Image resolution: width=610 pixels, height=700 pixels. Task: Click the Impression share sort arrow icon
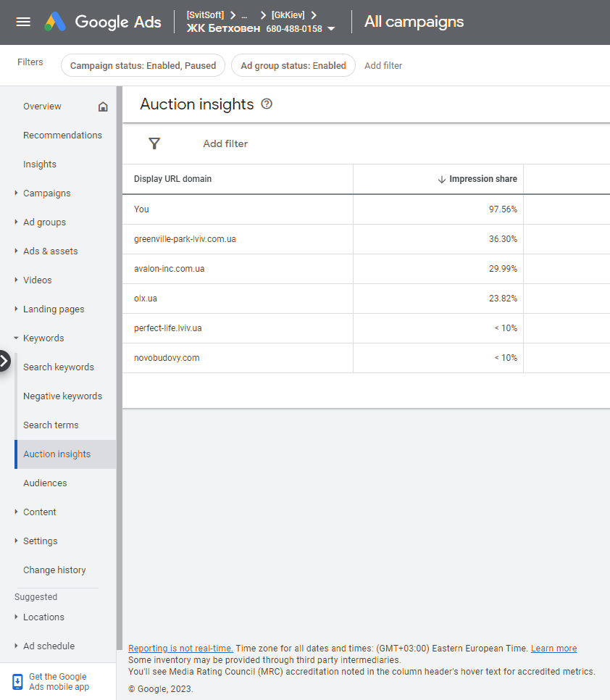(442, 180)
